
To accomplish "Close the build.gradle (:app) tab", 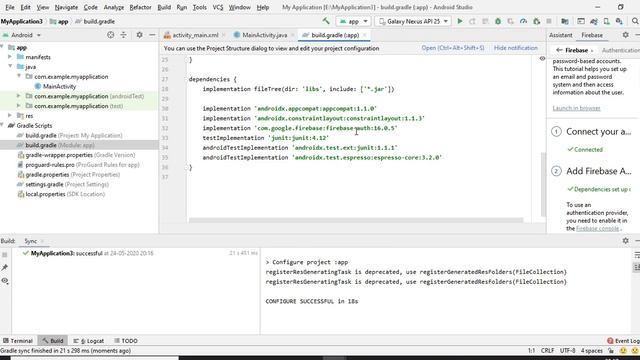I will pos(364,35).
